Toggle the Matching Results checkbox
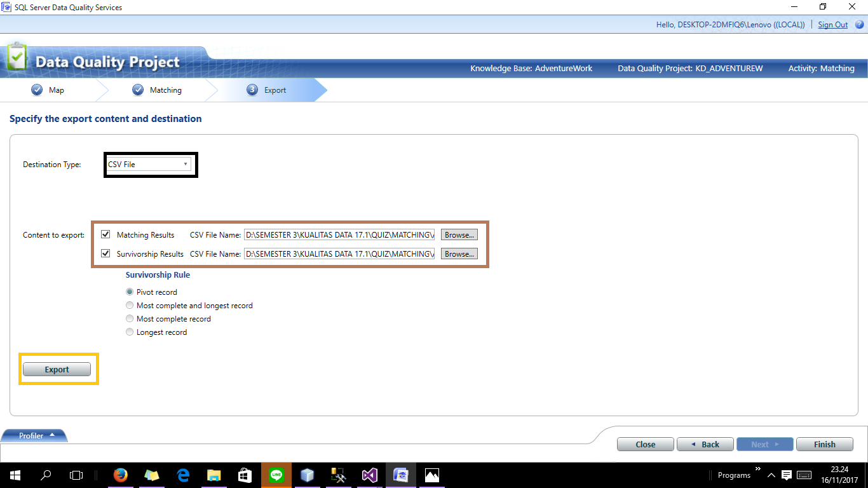 (105, 234)
